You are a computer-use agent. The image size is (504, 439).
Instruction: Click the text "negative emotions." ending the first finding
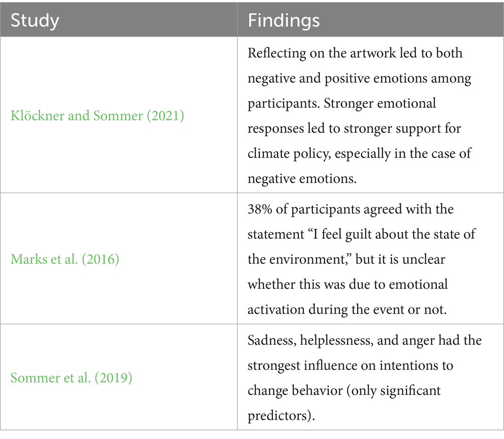tap(302, 179)
